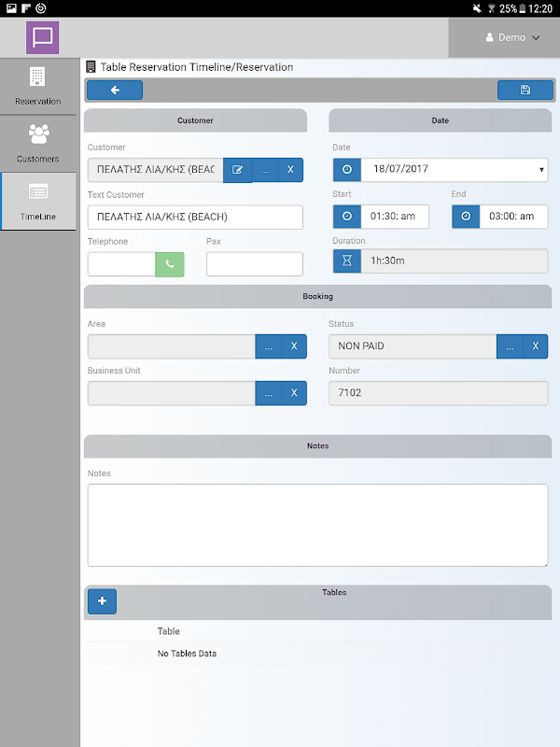The width and height of the screenshot is (560, 747).
Task: Edit the End time 03:00 am
Action: [x=514, y=217]
